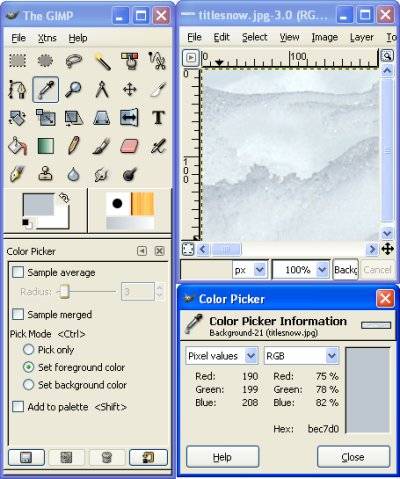Expand the RGB color model dropdown

[301, 356]
